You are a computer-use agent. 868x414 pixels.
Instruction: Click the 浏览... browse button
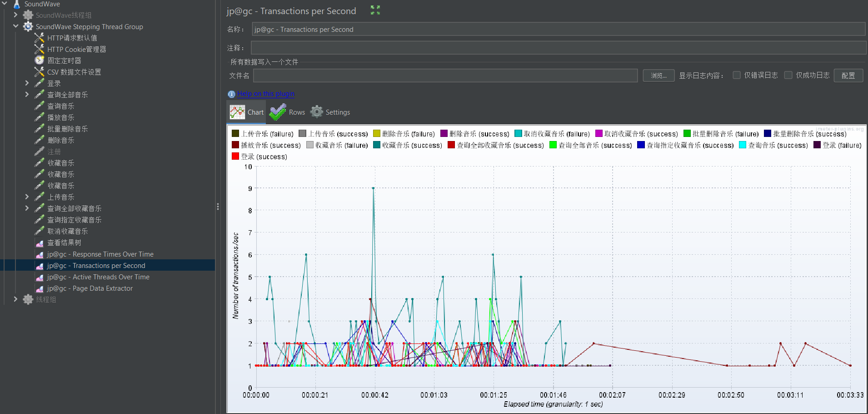[x=658, y=76]
